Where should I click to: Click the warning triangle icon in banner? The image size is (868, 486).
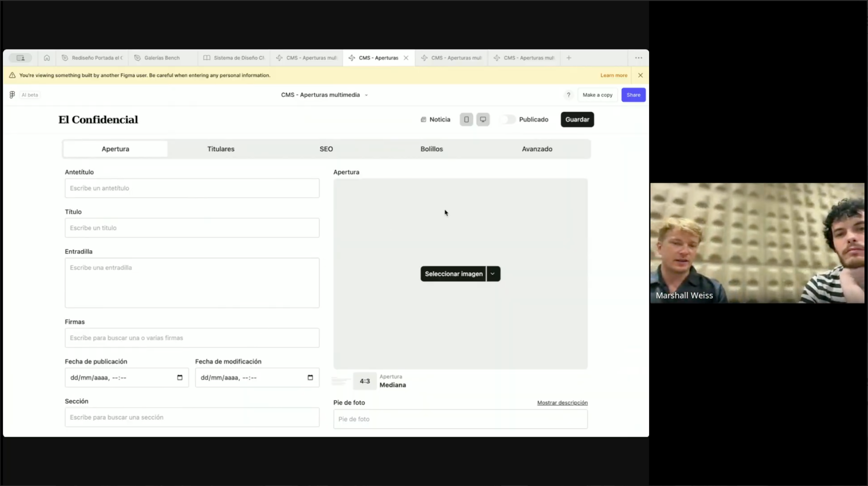pos(12,75)
